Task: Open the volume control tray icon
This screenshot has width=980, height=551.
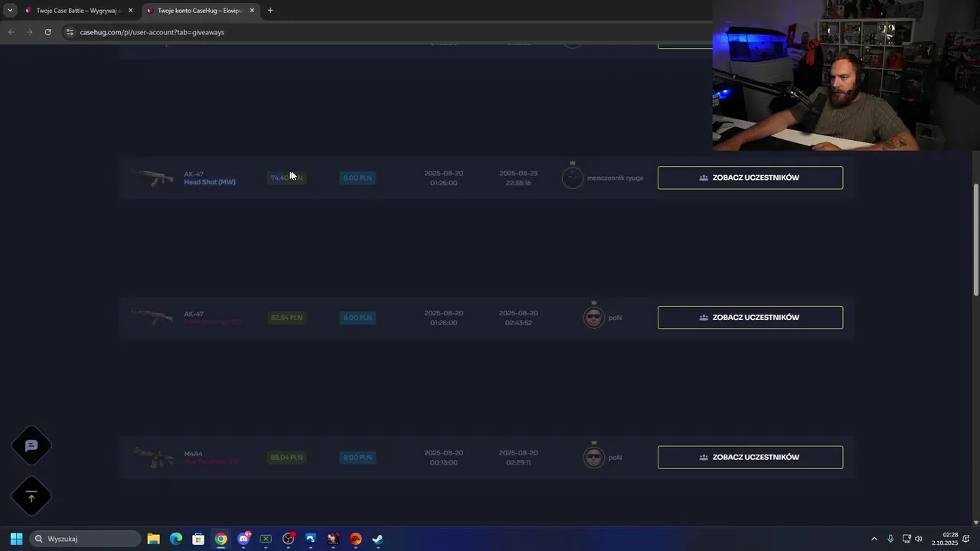Action: click(919, 539)
